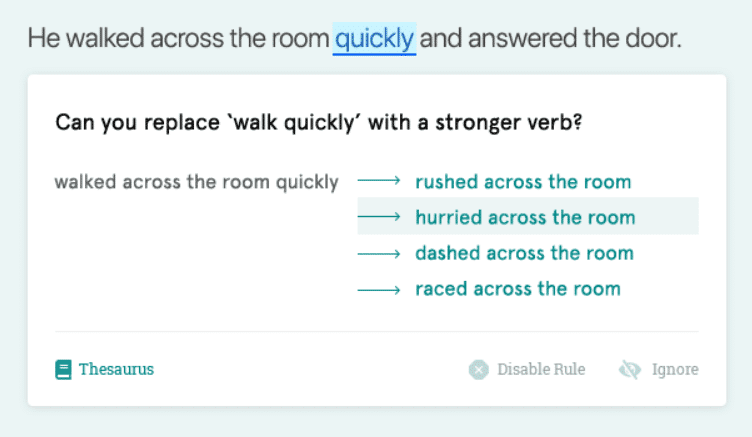Click the highlighted word 'quickly' in sentence

[x=374, y=38]
